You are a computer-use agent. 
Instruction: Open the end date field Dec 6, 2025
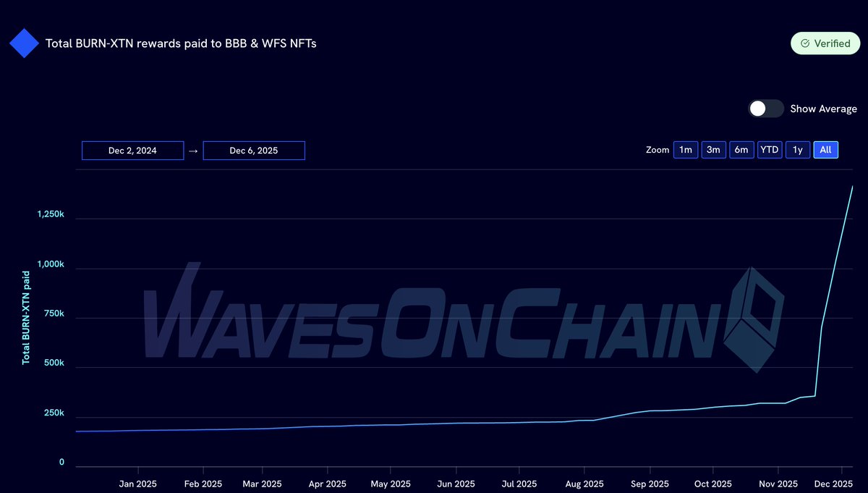[x=254, y=151]
